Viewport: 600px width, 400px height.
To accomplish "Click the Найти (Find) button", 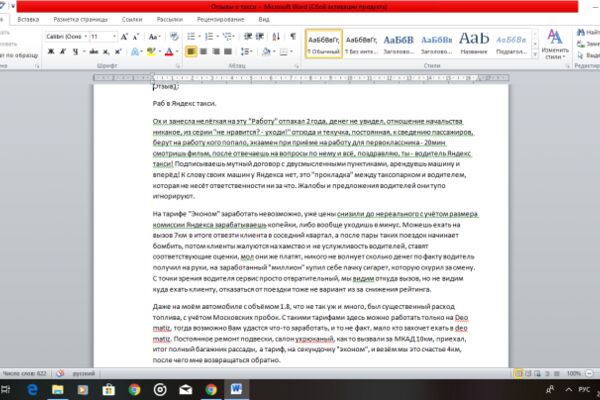I will click(588, 33).
